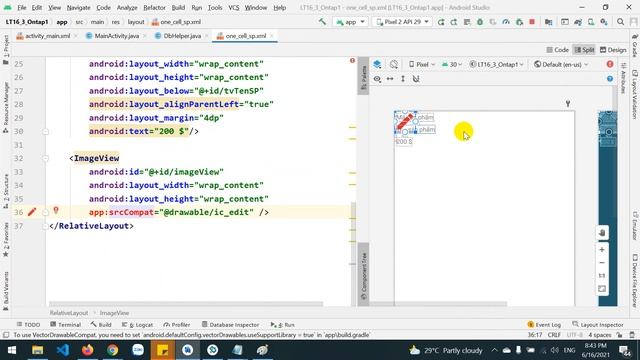640x360 pixels.
Task: Toggle the view options eye icon
Action: point(377,79)
